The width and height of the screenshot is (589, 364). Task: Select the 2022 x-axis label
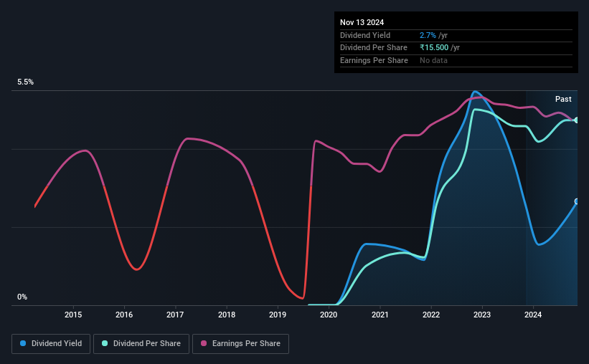[x=431, y=315]
